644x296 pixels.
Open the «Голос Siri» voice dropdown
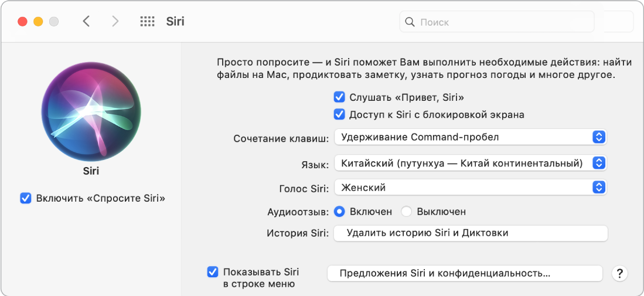(x=470, y=188)
